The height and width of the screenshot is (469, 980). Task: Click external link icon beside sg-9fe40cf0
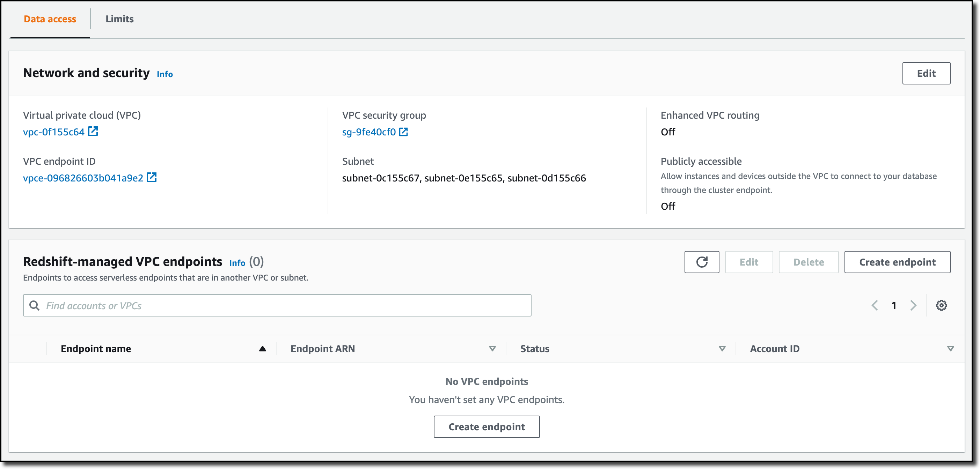(403, 132)
